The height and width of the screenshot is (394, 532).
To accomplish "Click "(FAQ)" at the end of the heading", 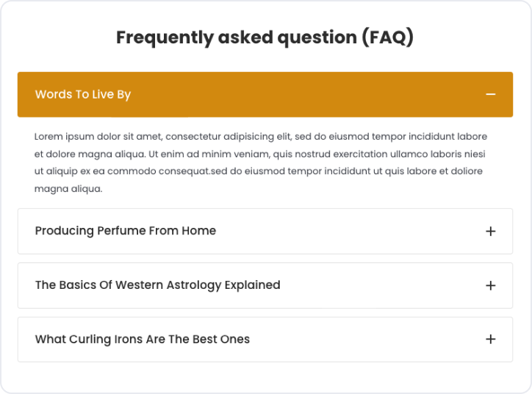I will click(x=387, y=37).
